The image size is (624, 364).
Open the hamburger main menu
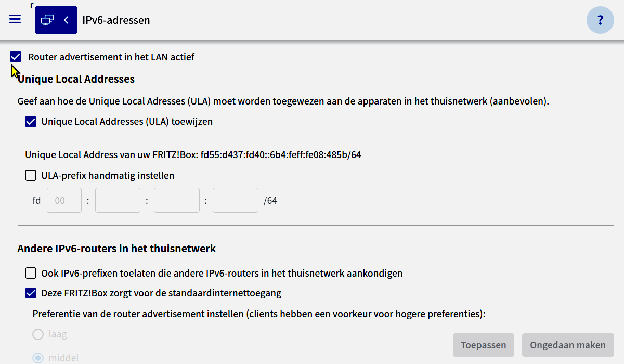(x=15, y=19)
